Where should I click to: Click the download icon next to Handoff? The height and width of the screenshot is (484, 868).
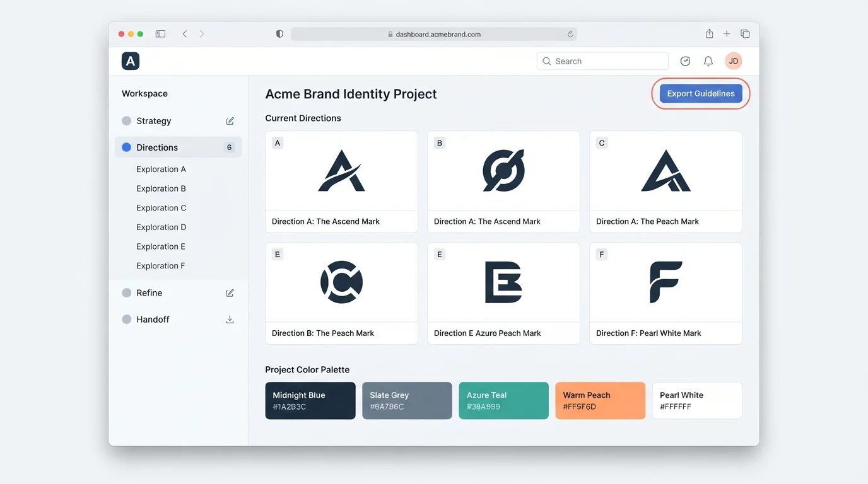(230, 320)
